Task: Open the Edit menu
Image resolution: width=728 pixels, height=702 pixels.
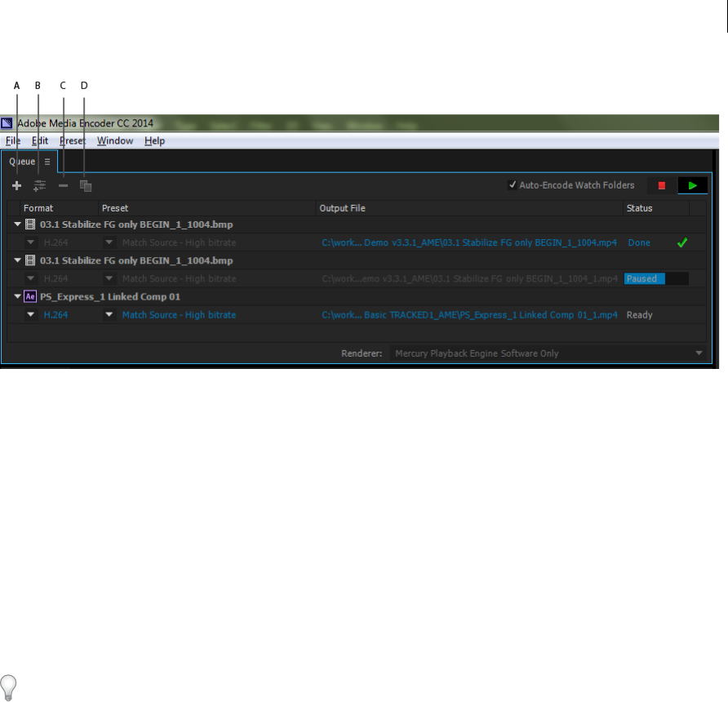Action: pos(40,140)
